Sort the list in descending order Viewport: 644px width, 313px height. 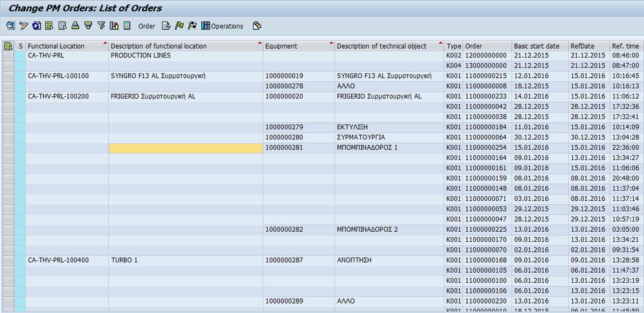tap(88, 26)
